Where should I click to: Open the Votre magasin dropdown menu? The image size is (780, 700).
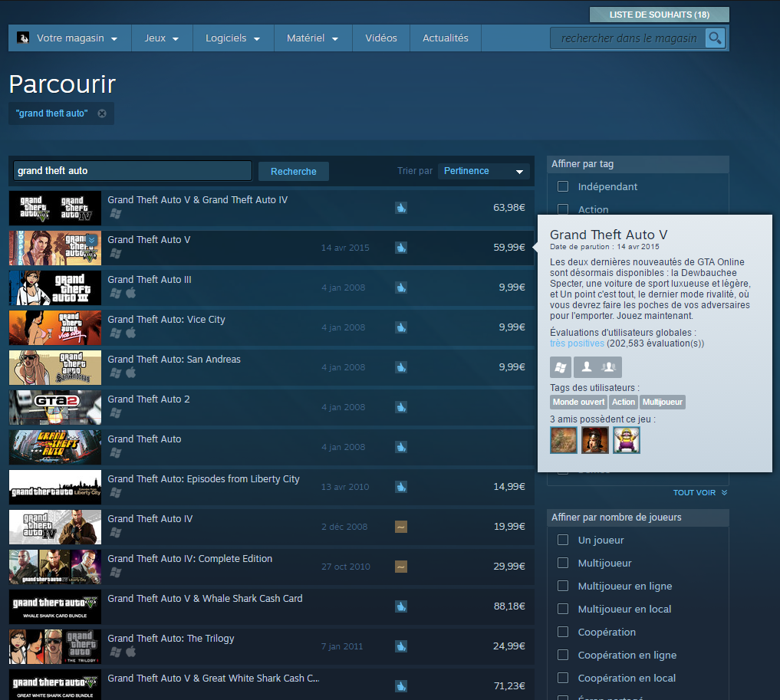tap(70, 38)
